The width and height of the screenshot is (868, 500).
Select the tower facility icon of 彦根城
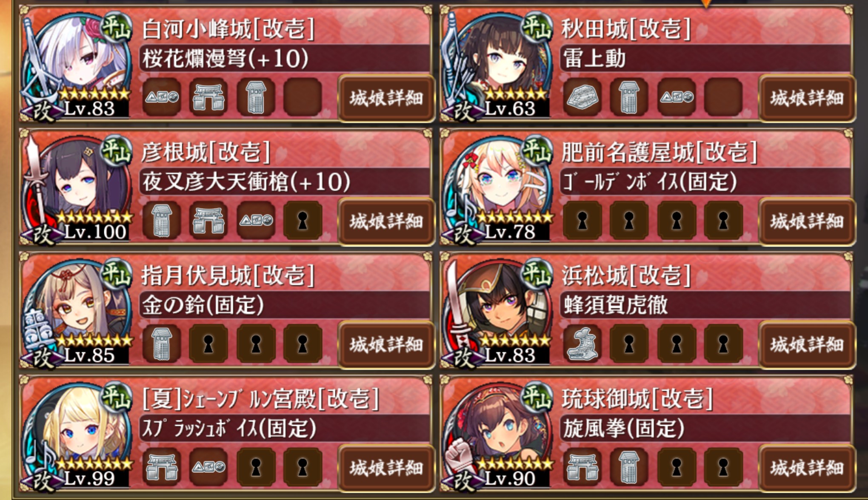162,221
